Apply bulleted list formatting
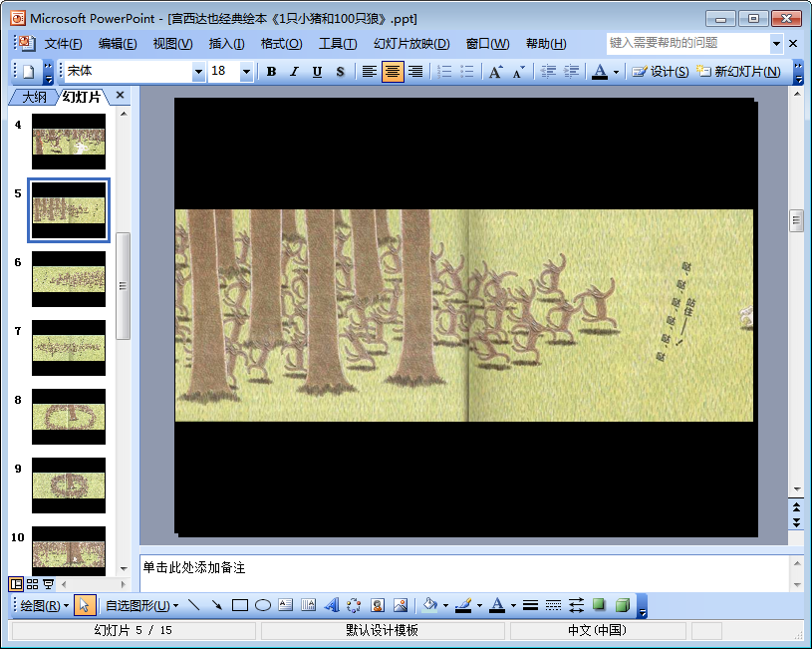Image resolution: width=812 pixels, height=649 pixels. pyautogui.click(x=467, y=72)
